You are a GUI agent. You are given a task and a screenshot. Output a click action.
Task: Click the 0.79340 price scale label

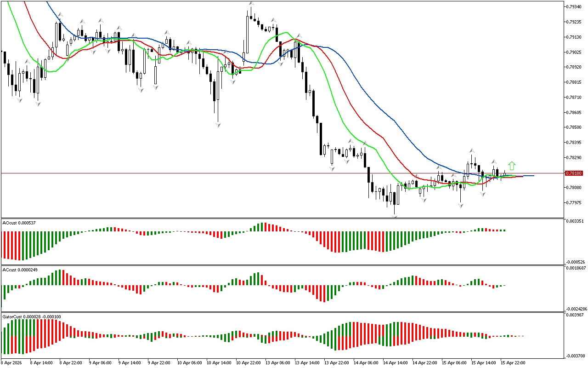574,7
